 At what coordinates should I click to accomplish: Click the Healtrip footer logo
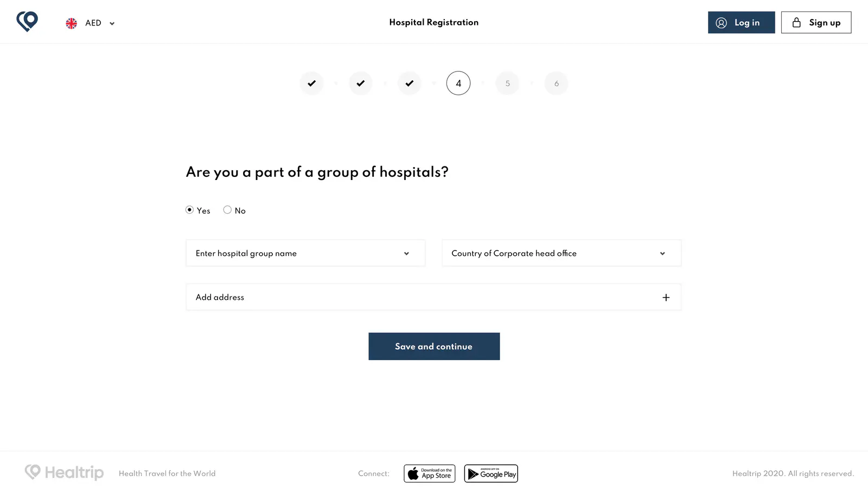click(x=64, y=472)
